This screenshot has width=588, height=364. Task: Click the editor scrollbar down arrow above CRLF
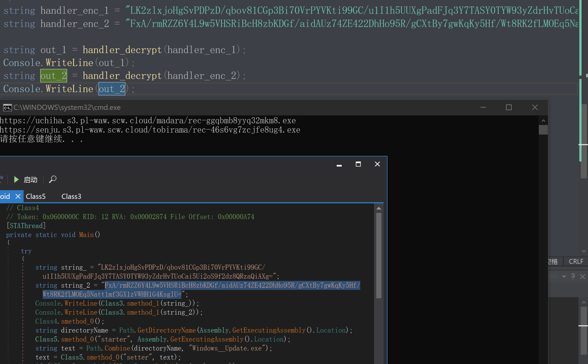click(584, 251)
